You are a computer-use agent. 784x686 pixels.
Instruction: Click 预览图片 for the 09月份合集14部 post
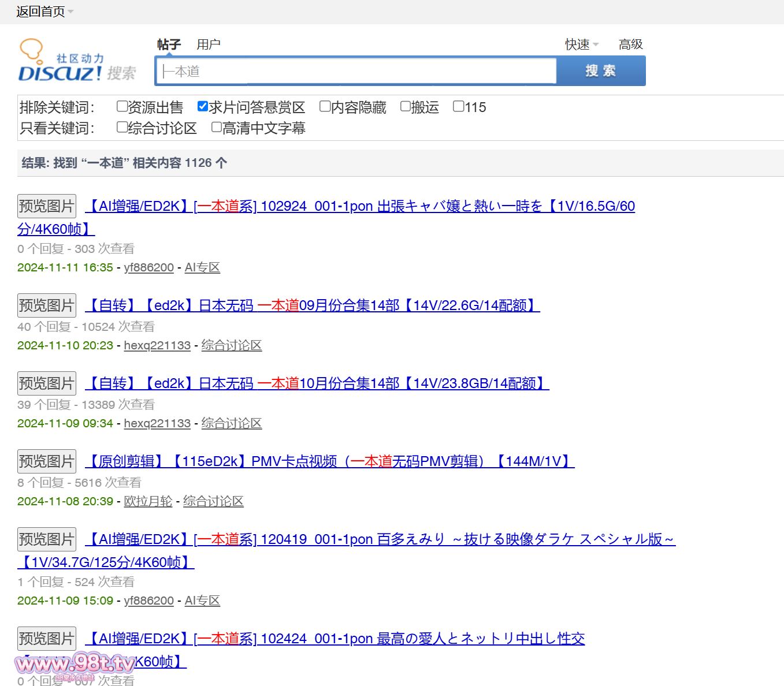47,305
